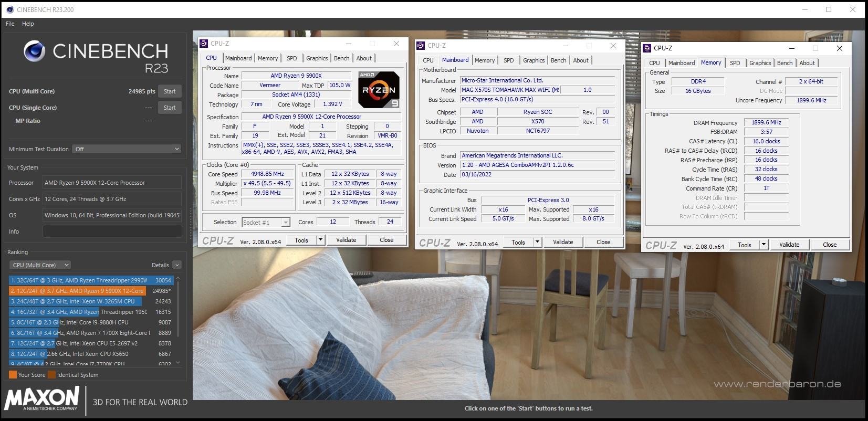Click Memory CPU-Z window title icon
The height and width of the screenshot is (421, 868).
pos(647,48)
